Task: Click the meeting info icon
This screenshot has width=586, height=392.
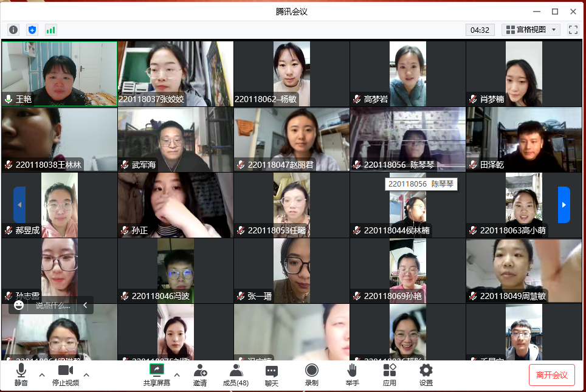Action: pos(13,30)
